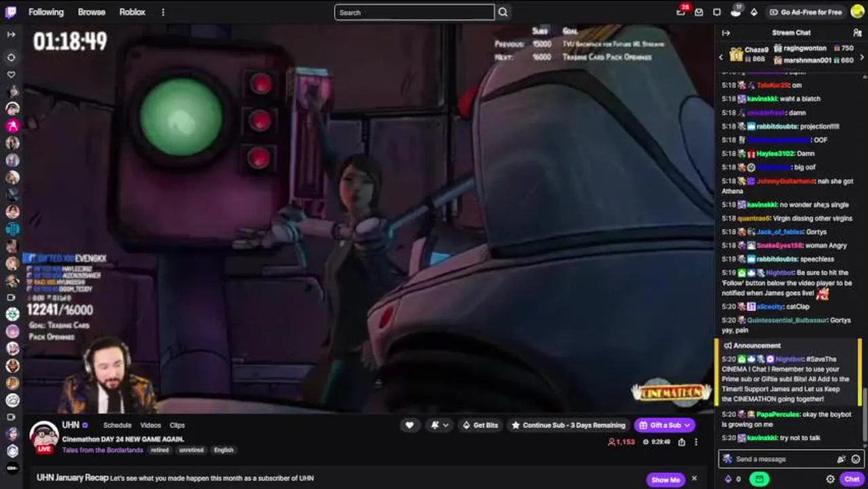Image resolution: width=868 pixels, height=489 pixels.
Task: Click the purple Chat send button
Action: [852, 479]
